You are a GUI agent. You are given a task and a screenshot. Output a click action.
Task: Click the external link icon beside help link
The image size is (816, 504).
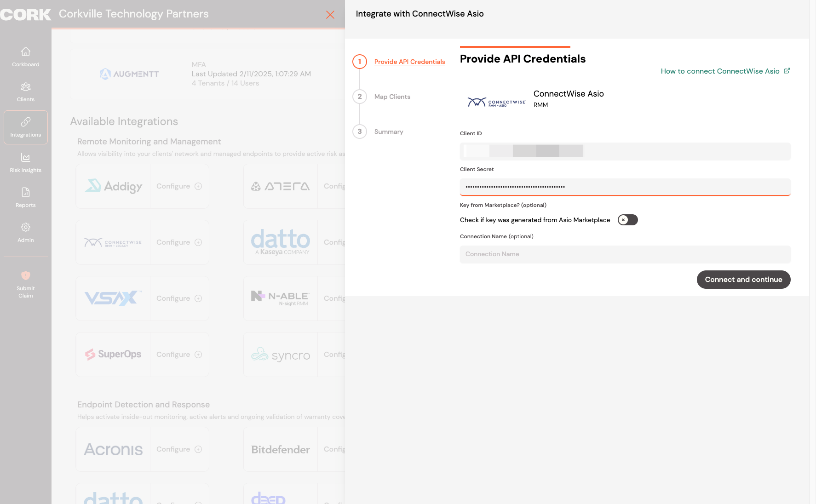(787, 71)
